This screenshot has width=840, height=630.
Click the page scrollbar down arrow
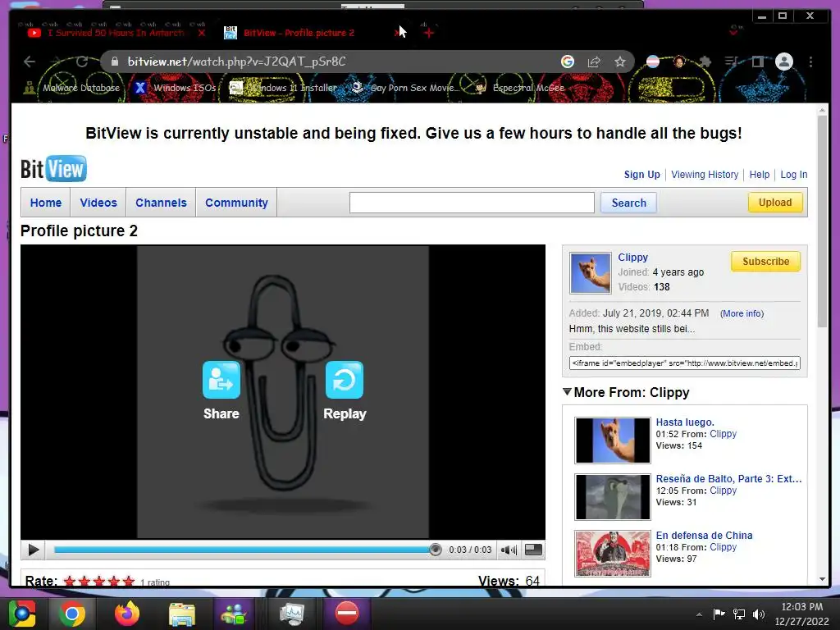click(822, 579)
